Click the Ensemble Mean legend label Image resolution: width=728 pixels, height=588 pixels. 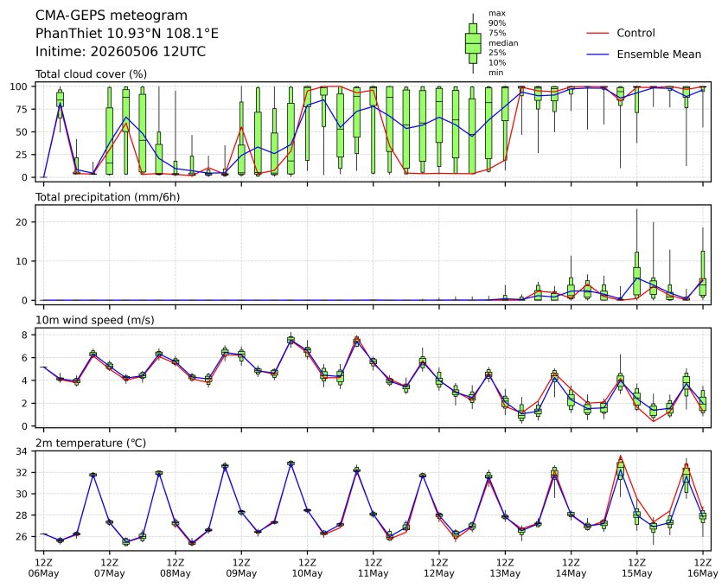coord(659,54)
